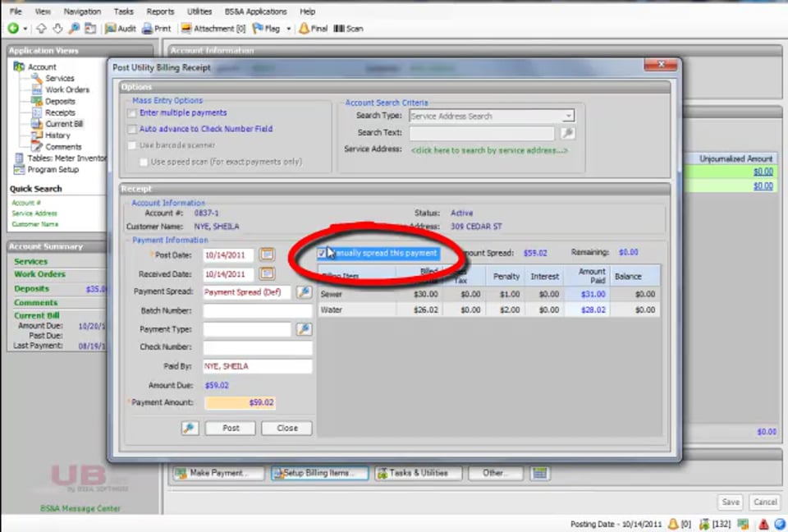Open the Navigation menu

pyautogui.click(x=82, y=11)
